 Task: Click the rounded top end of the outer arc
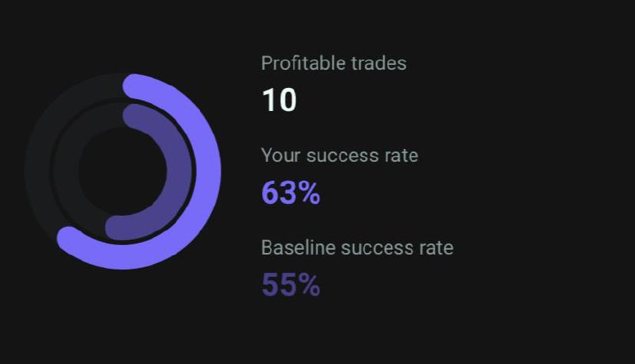coord(134,86)
